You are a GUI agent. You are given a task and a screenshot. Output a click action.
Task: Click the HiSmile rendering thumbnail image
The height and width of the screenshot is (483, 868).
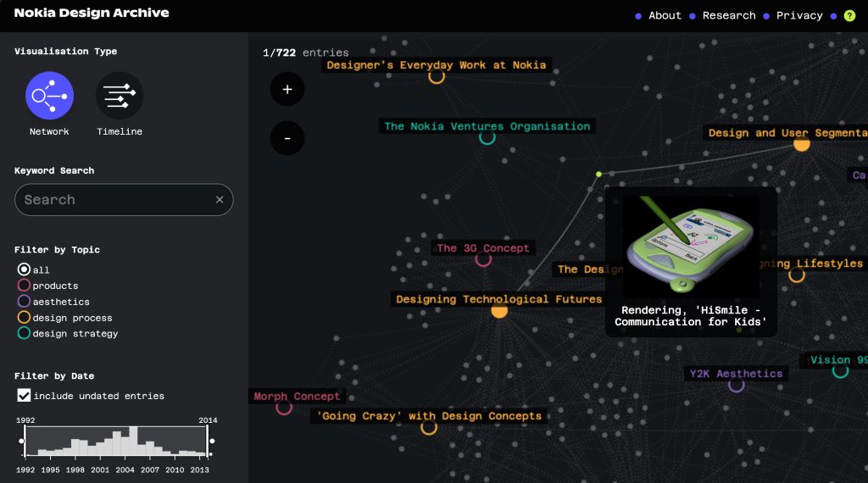click(x=690, y=246)
